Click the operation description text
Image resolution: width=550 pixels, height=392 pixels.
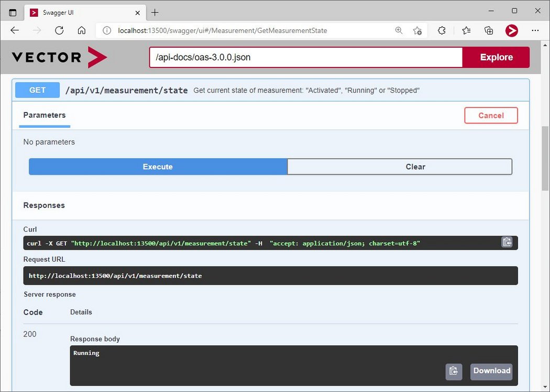306,91
